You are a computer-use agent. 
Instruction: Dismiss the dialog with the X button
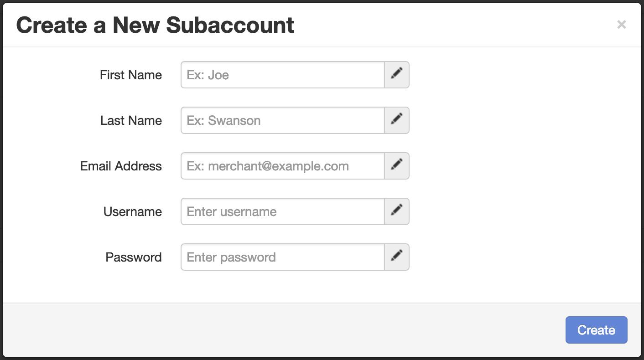tap(621, 25)
